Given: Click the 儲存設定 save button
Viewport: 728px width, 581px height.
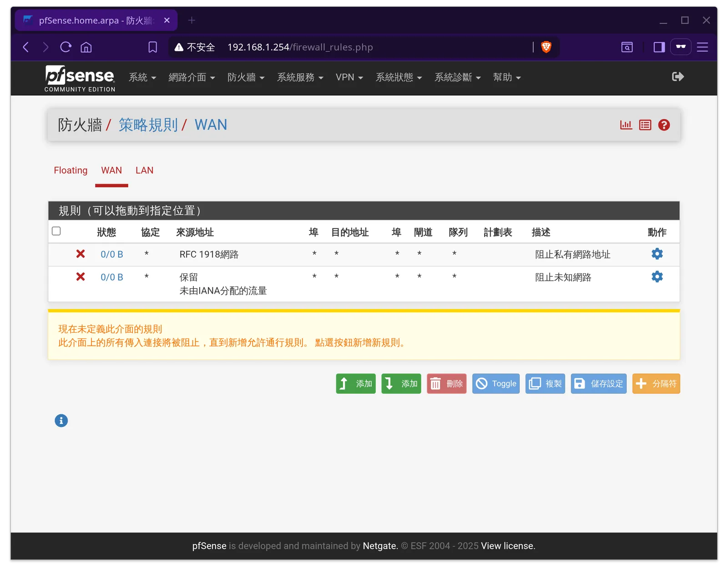Looking at the screenshot, I should 599,384.
